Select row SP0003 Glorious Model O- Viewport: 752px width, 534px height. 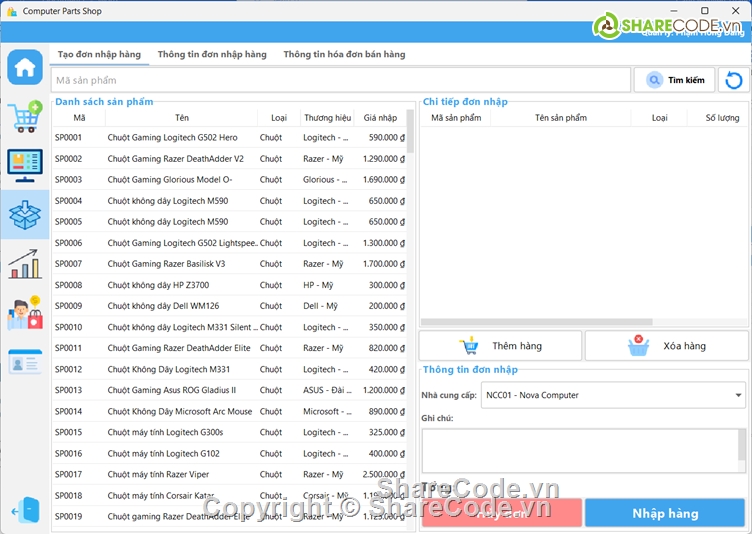point(229,179)
